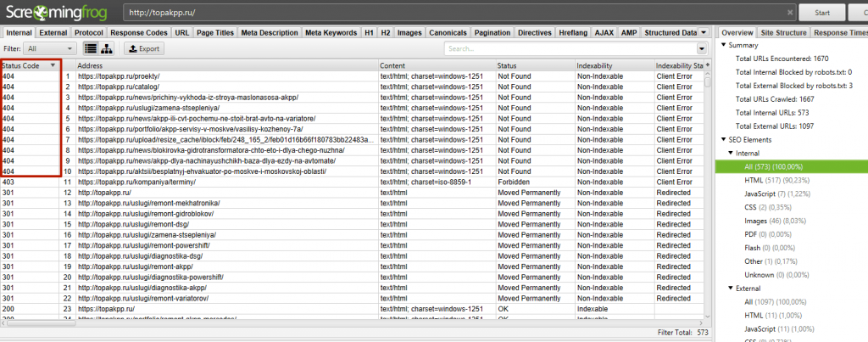Clear the URL field with X icon
The width and height of the screenshot is (868, 342).
[x=789, y=13]
